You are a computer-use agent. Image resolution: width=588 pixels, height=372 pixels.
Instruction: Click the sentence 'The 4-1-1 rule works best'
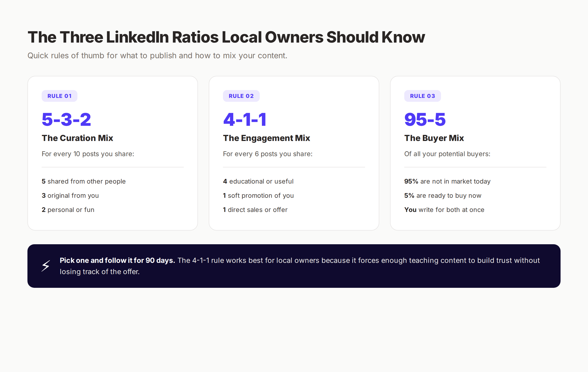pyautogui.click(x=300, y=266)
